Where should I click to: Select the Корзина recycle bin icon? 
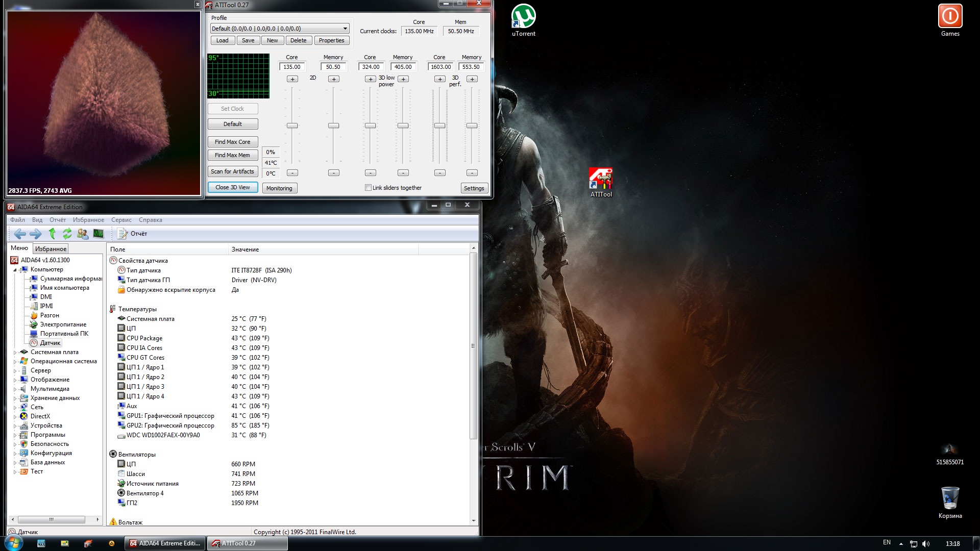[x=950, y=503]
